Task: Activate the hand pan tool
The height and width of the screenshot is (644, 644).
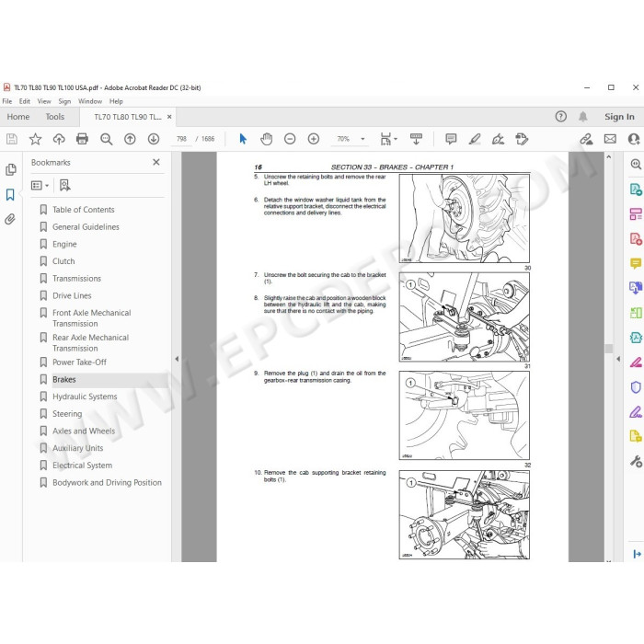Action: coord(266,139)
